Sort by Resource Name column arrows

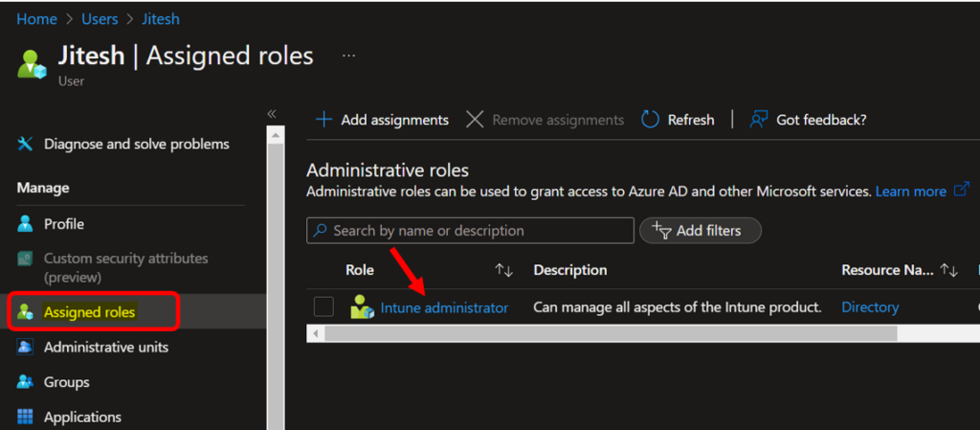click(948, 270)
